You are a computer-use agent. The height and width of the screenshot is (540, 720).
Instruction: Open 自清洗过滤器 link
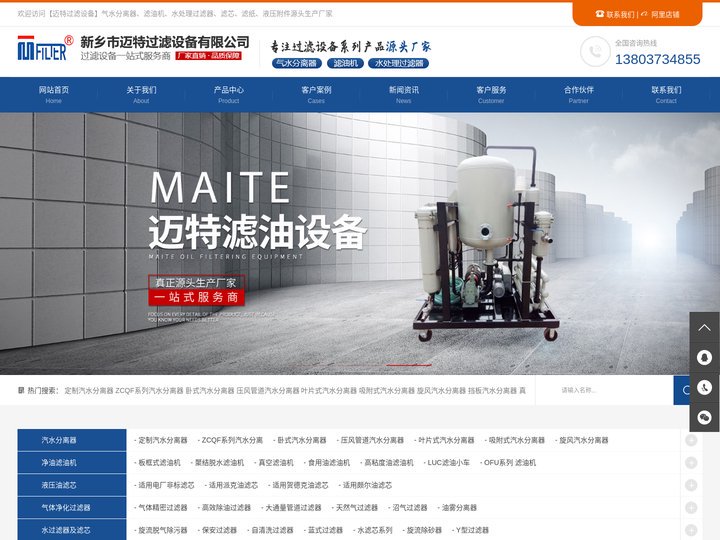click(x=272, y=530)
